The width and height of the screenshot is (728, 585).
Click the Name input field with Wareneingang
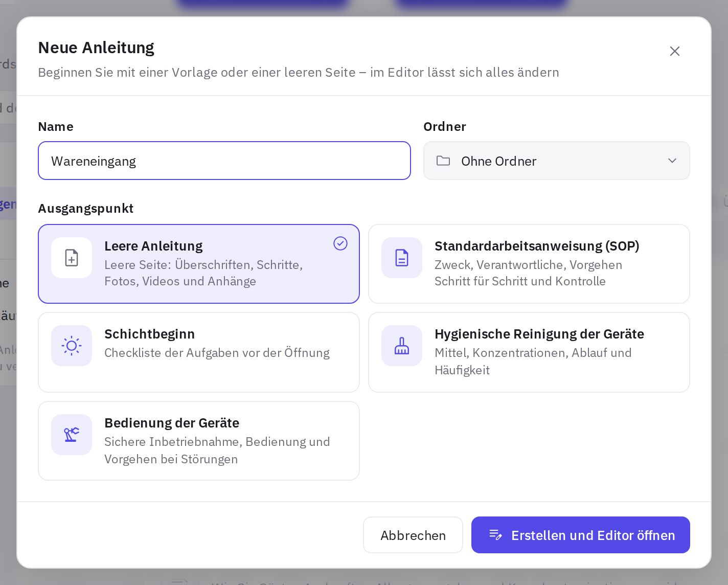[224, 161]
